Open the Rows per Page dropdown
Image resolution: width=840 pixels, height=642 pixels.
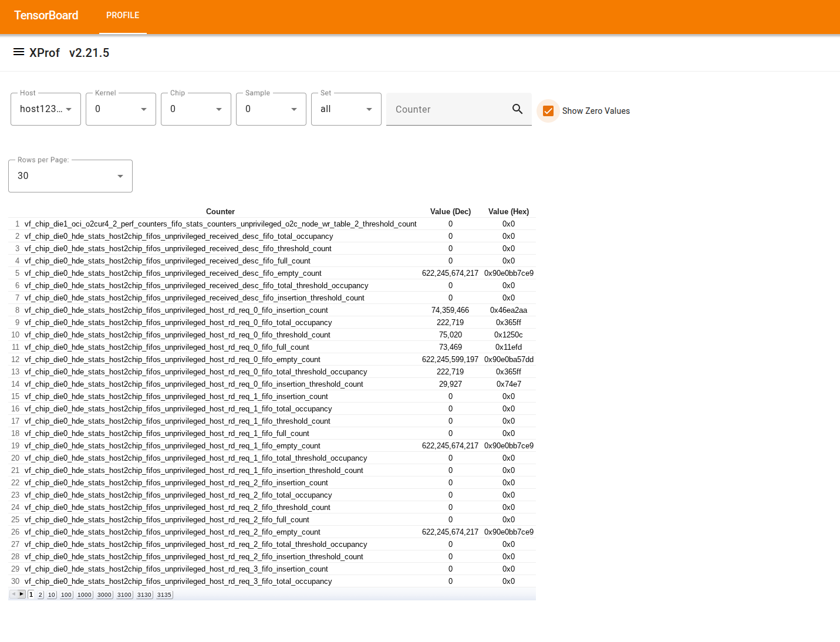(x=120, y=176)
